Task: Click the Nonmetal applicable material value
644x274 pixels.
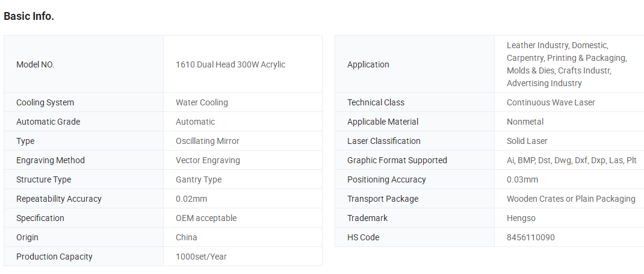Action: [x=525, y=122]
